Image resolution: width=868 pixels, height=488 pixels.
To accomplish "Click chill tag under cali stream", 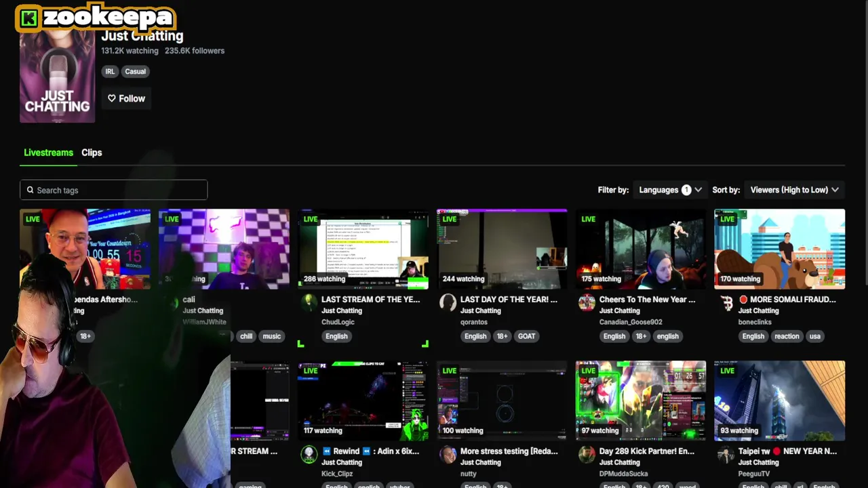I will tap(245, 336).
